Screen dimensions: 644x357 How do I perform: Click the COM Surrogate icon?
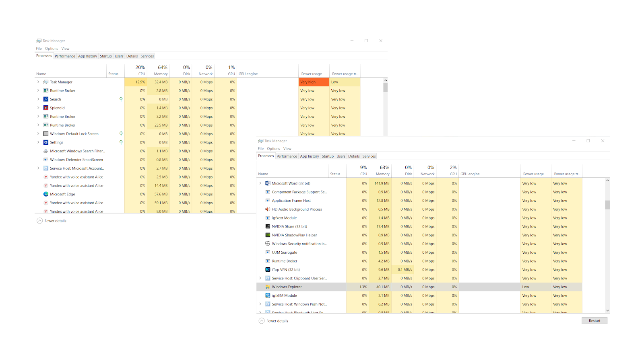point(268,252)
